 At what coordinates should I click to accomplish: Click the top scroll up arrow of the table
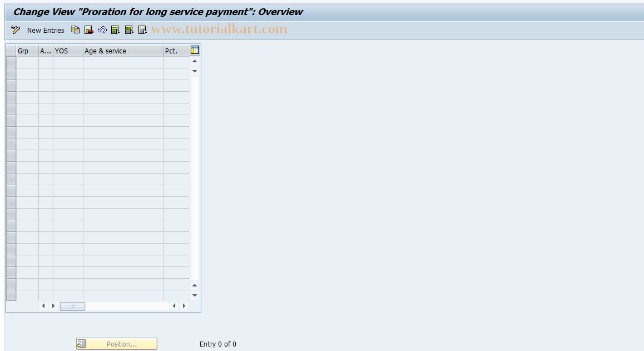tap(195, 61)
